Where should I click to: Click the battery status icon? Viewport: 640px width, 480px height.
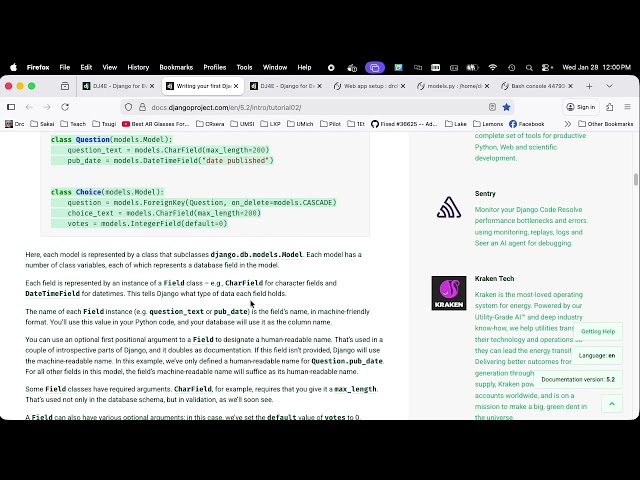click(472, 68)
